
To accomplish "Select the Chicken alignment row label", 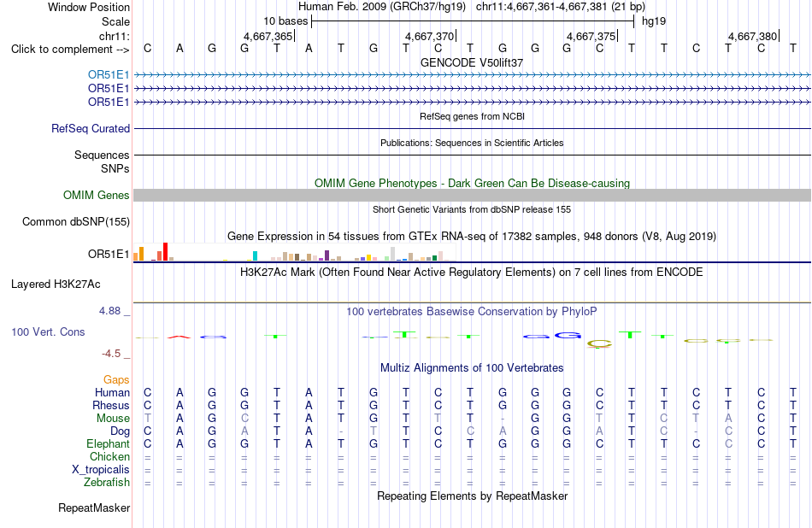I will [109, 456].
